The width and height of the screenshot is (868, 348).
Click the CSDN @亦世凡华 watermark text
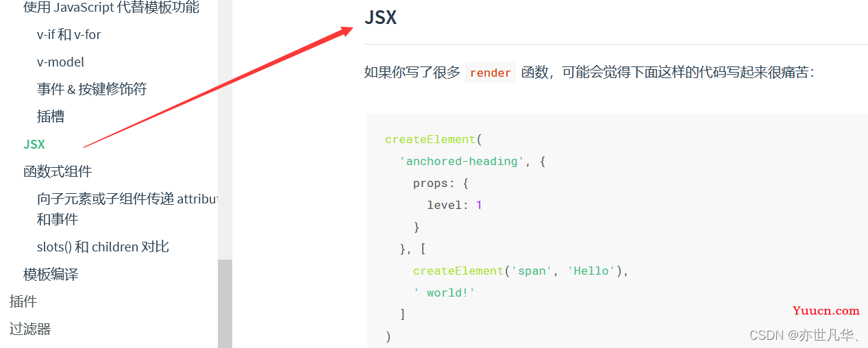pyautogui.click(x=806, y=335)
